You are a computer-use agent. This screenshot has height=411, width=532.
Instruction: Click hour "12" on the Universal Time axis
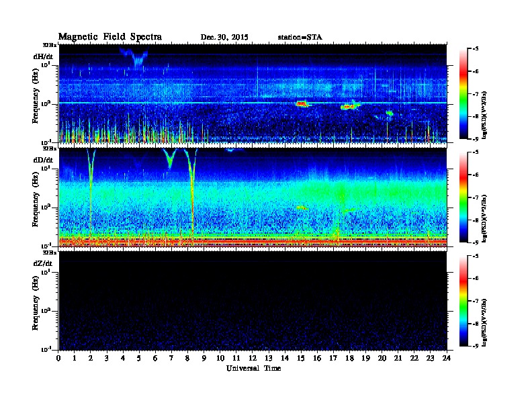(x=253, y=358)
